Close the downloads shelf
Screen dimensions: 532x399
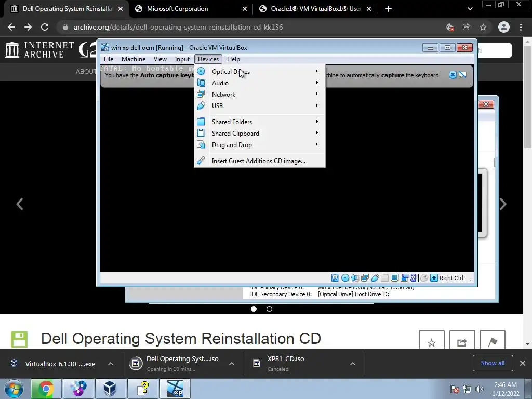[523, 363]
